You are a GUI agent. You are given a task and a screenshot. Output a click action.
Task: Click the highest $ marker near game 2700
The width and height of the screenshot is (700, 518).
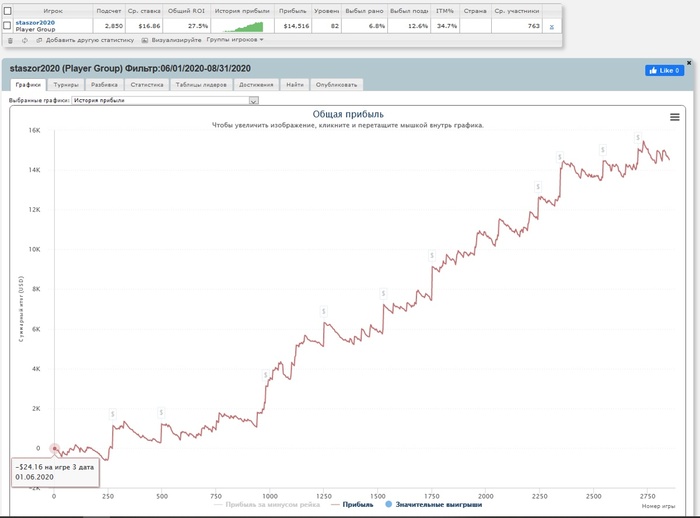[x=638, y=138]
